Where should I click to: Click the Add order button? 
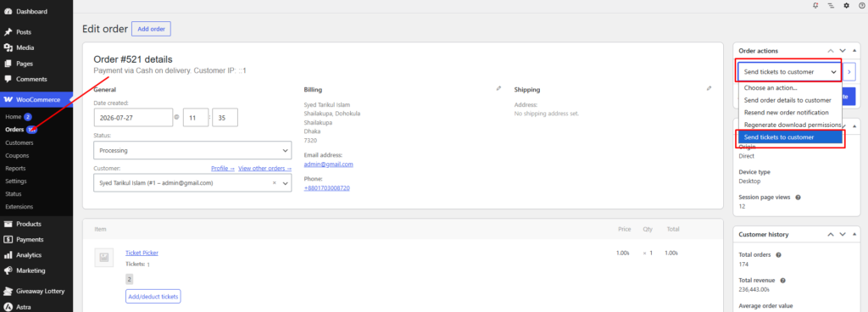(151, 29)
